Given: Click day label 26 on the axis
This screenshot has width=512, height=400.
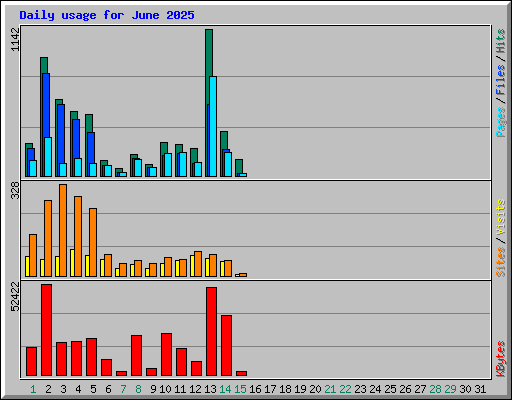Looking at the screenshot, I should pyautogui.click(x=405, y=389).
